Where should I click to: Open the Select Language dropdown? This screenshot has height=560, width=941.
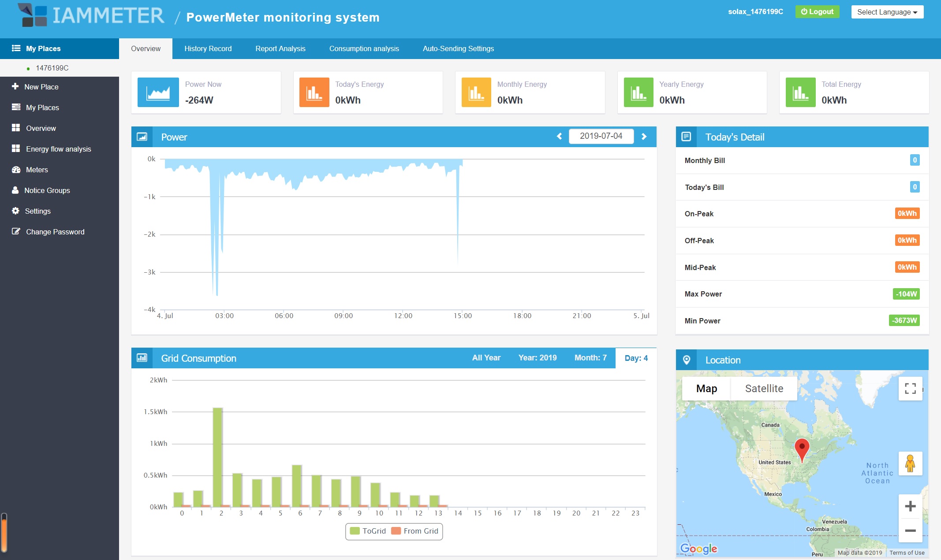click(887, 12)
